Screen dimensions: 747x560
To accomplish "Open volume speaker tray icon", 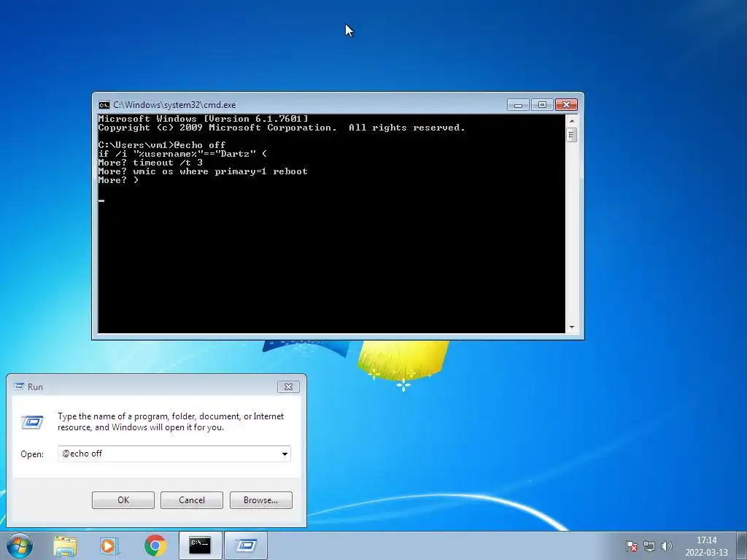I will [667, 546].
